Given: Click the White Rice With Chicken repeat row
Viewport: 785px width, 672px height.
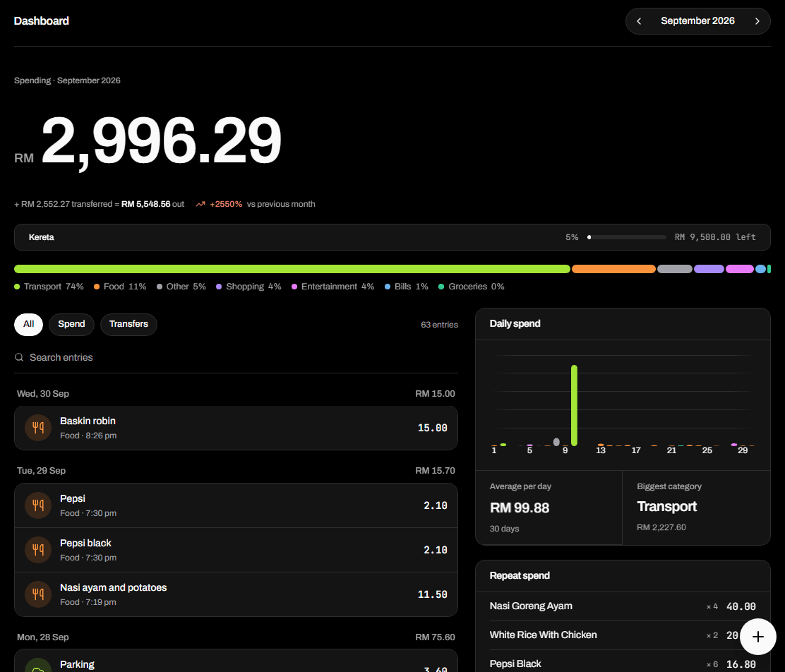Looking at the screenshot, I should pyautogui.click(x=623, y=635).
